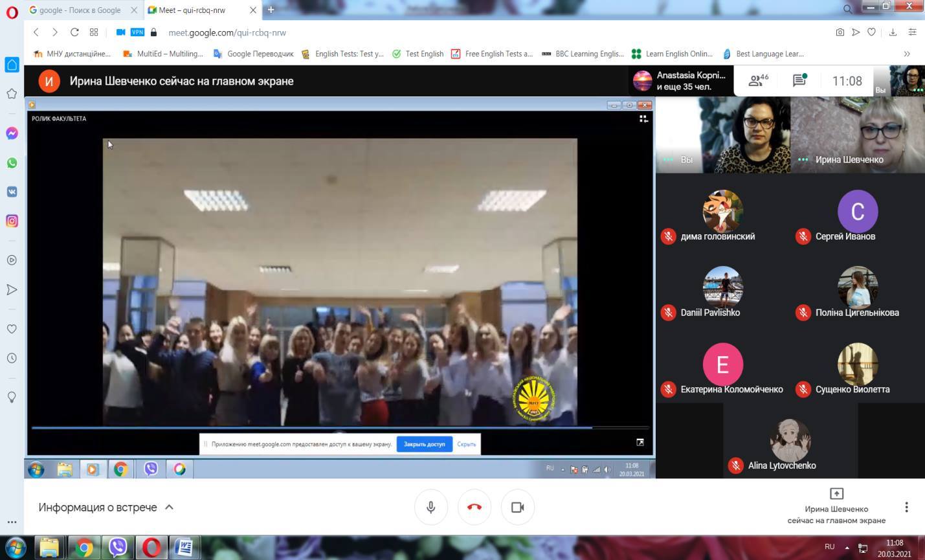The width and height of the screenshot is (925, 560).
Task: Toggle the microphone mute button
Action: (x=430, y=507)
